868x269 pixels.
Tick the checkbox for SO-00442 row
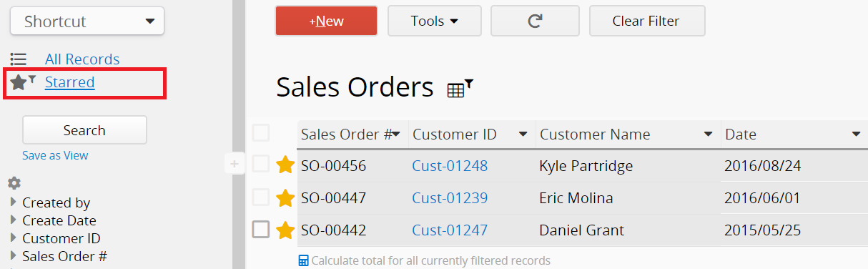click(x=261, y=229)
